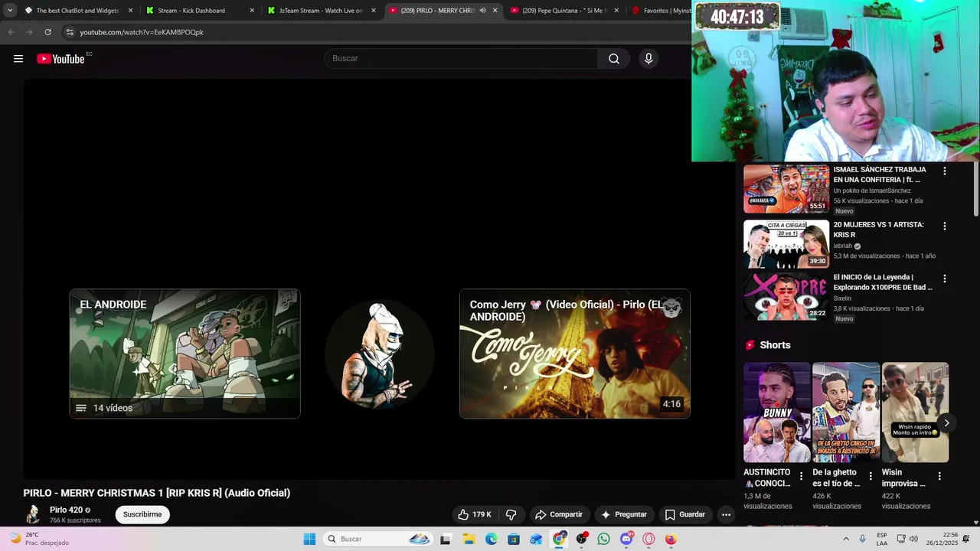Go forward with browser forward arrow
Image resolution: width=980 pixels, height=551 pixels.
29,32
